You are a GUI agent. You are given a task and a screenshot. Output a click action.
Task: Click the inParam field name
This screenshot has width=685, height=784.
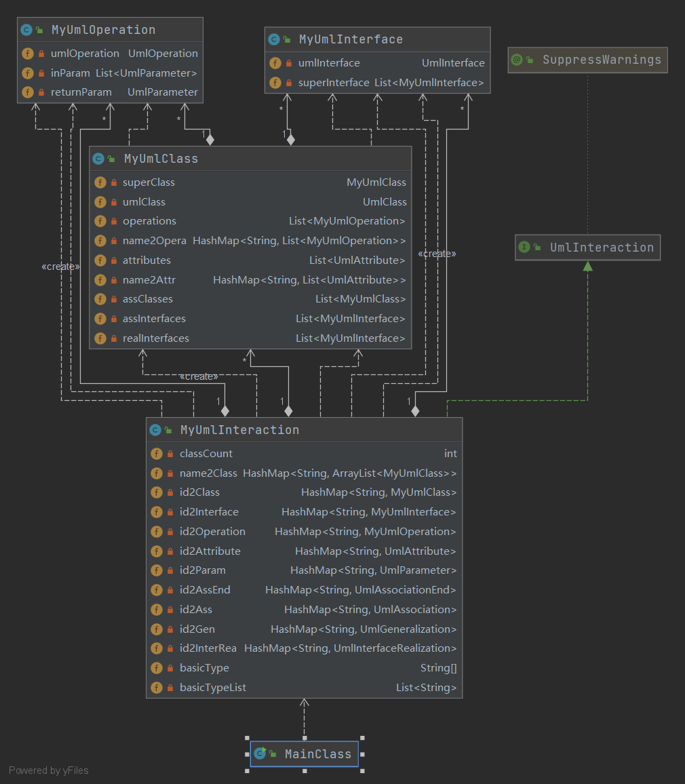(71, 73)
